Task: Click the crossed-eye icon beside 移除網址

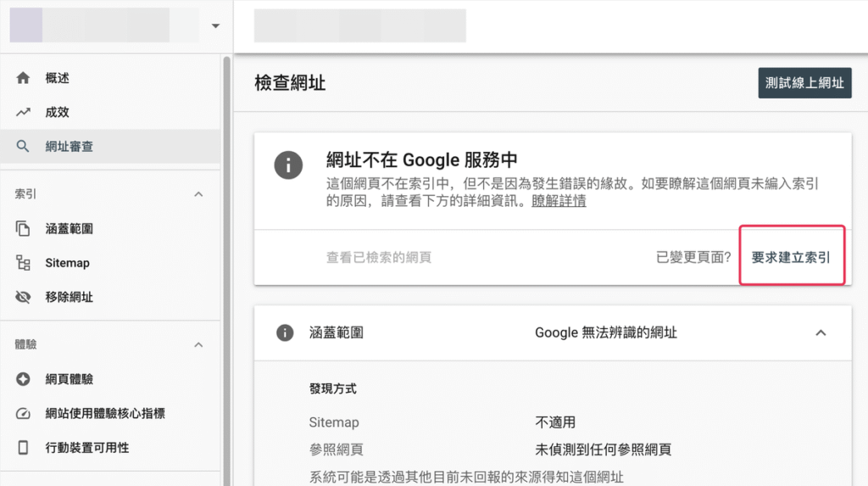Action: tap(23, 297)
